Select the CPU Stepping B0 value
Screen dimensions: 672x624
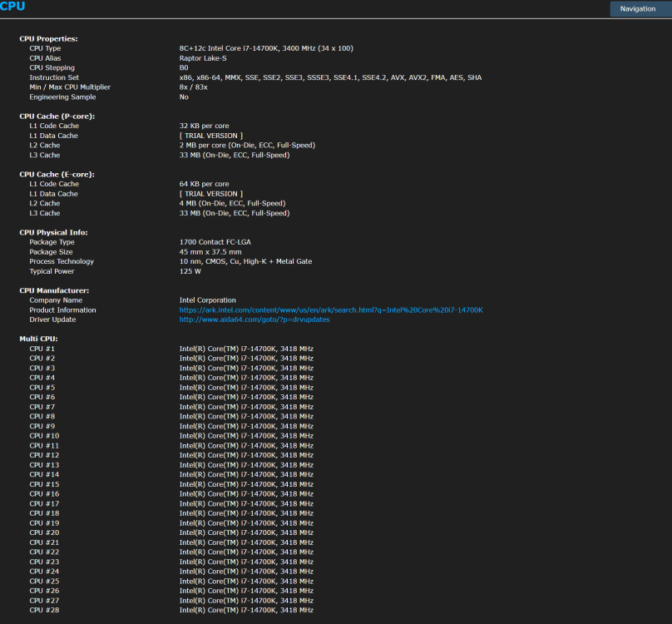tap(185, 67)
